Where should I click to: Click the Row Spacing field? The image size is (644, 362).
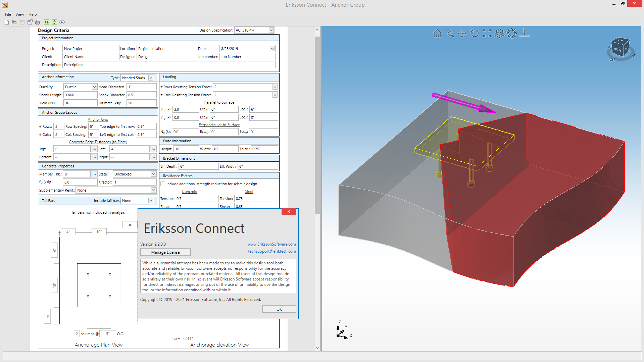pos(94,126)
